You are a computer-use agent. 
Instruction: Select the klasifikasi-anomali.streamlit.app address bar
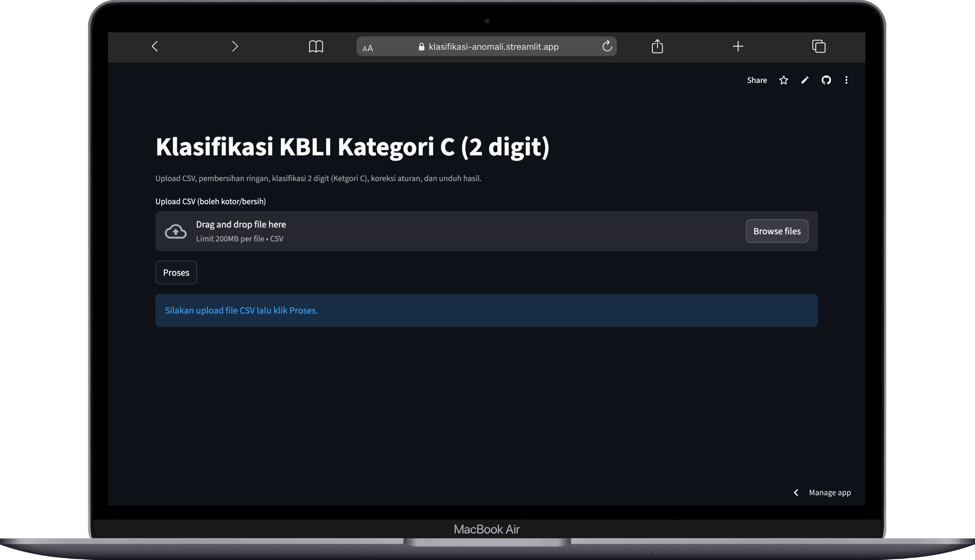[493, 47]
